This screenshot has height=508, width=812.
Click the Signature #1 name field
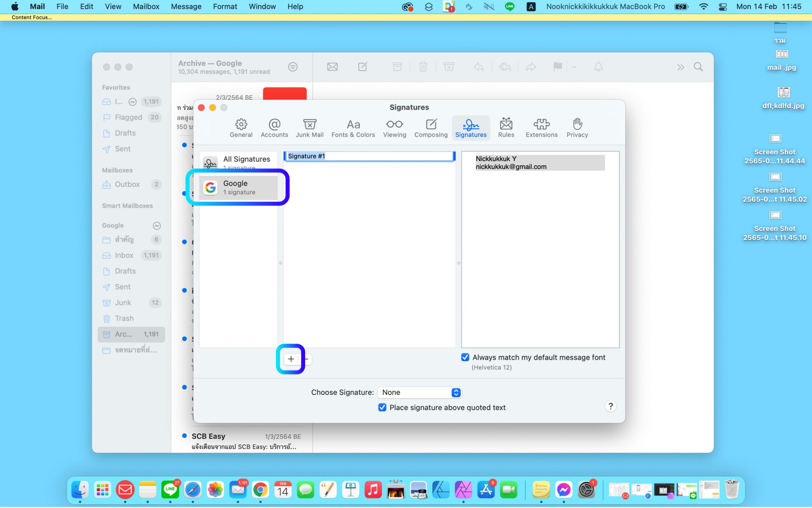[369, 156]
